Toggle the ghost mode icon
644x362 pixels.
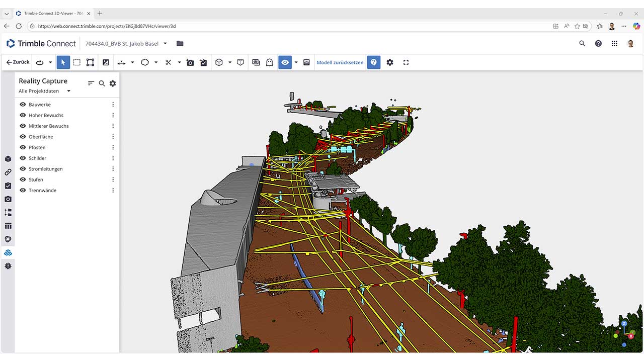269,62
